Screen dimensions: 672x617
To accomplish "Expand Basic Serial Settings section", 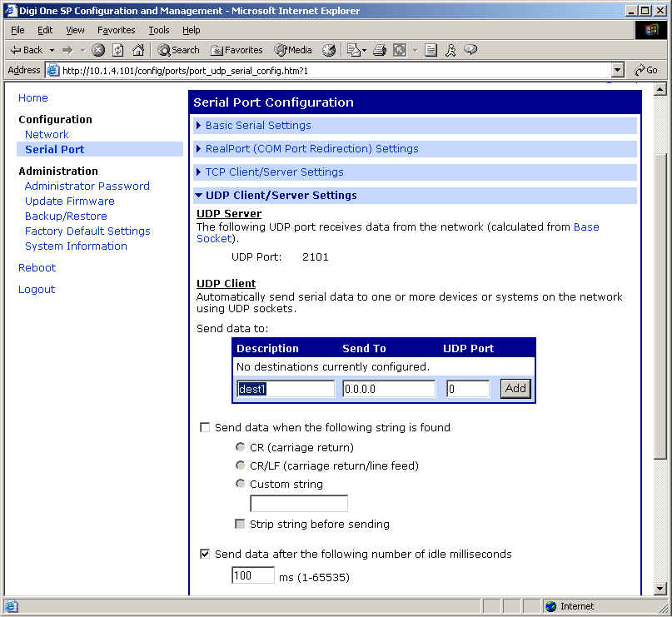I will click(257, 126).
